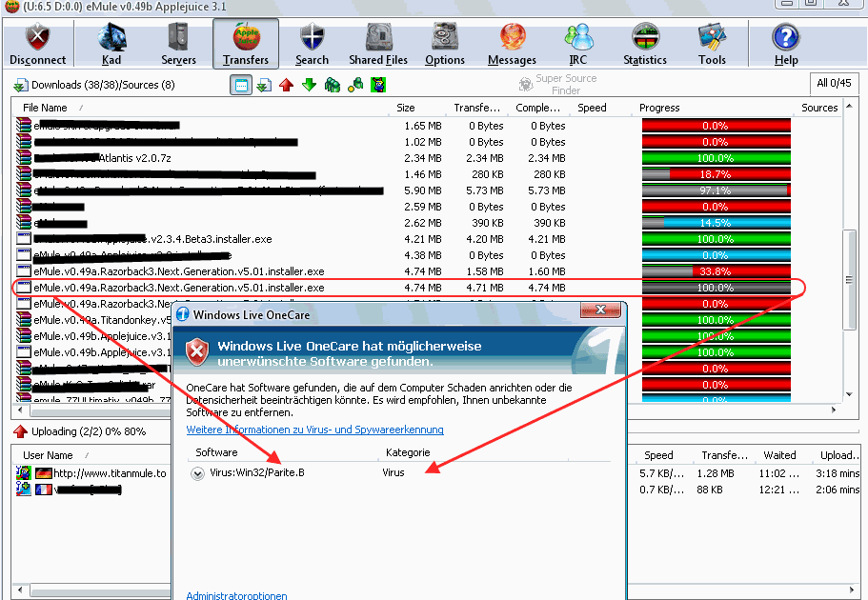This screenshot has height=600, width=868.
Task: Select the All 0/45 category tab
Action: tap(834, 84)
